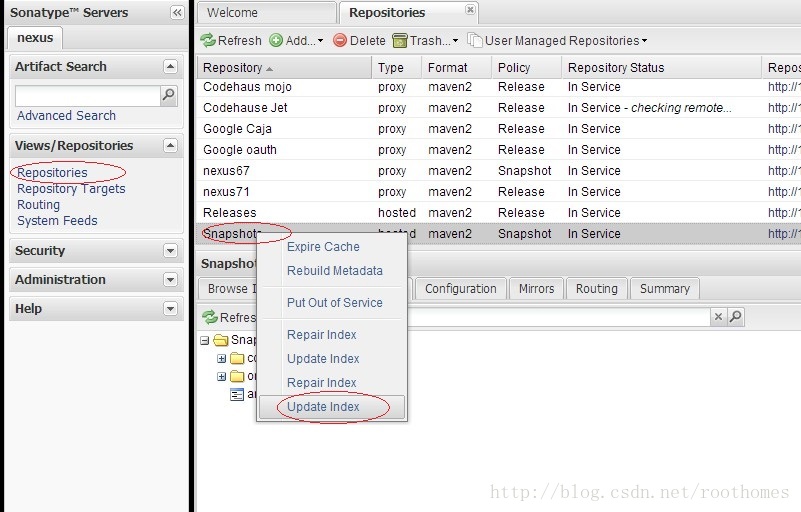Viewport: 801px width, 512px height.
Task: Clear the storage browse filter field
Action: click(718, 317)
